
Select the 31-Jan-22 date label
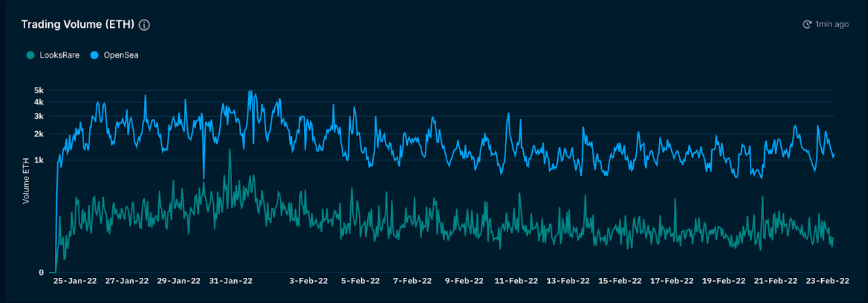coord(231,281)
